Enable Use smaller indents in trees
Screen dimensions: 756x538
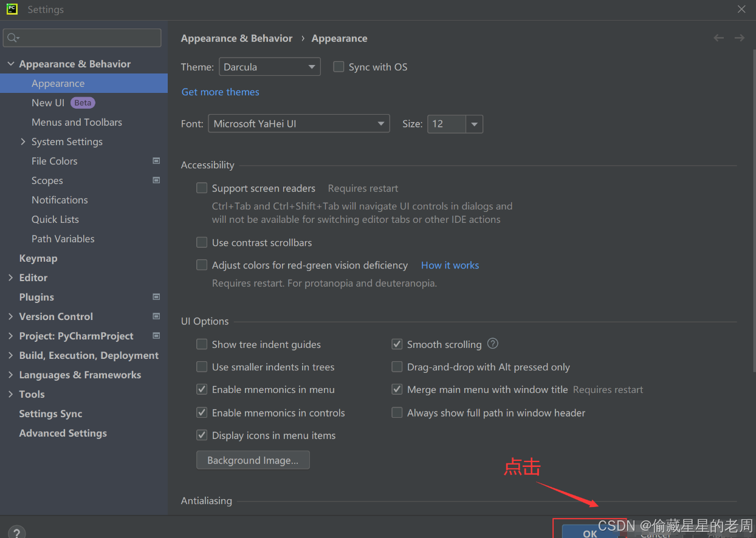coord(202,367)
